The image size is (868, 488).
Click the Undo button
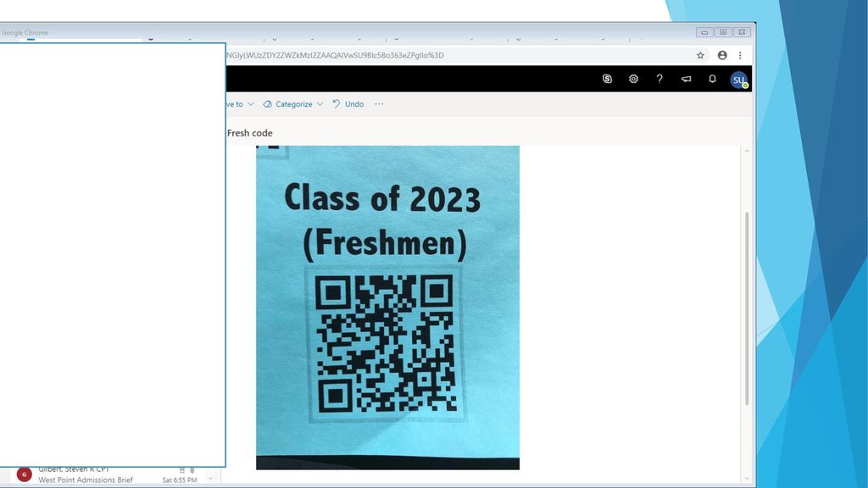click(x=348, y=104)
